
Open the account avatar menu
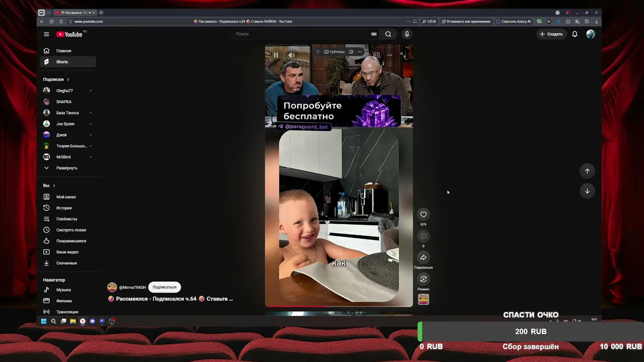click(591, 34)
